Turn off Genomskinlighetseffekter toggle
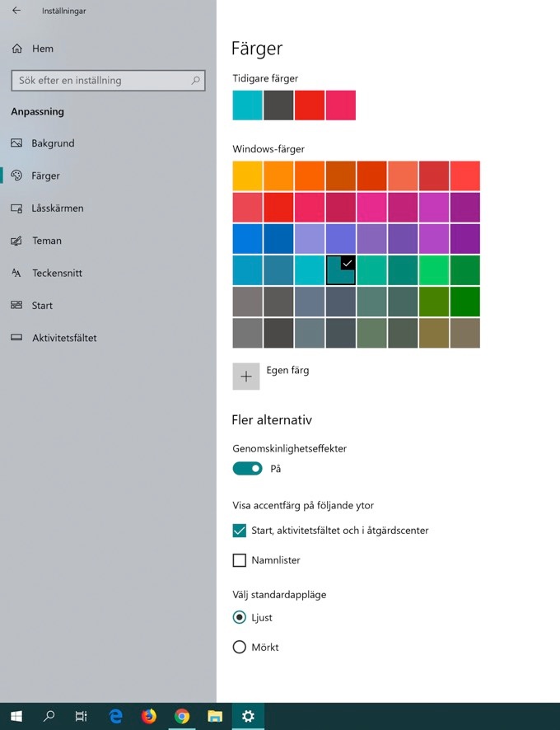Viewport: 560px width, 730px height. [247, 469]
